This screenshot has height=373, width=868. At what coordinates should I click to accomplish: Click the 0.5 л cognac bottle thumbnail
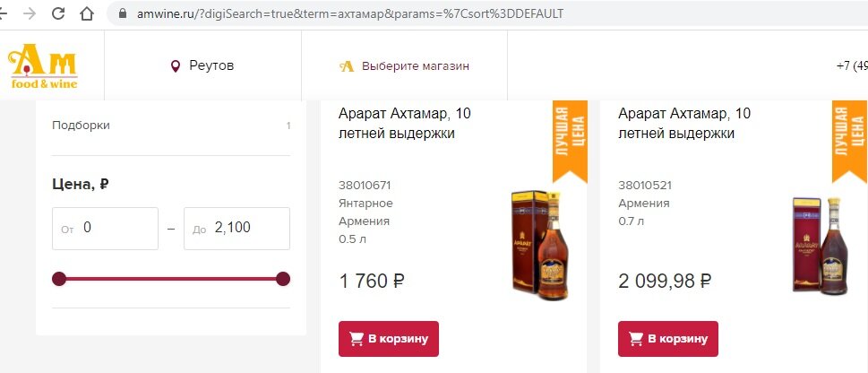[x=540, y=245]
